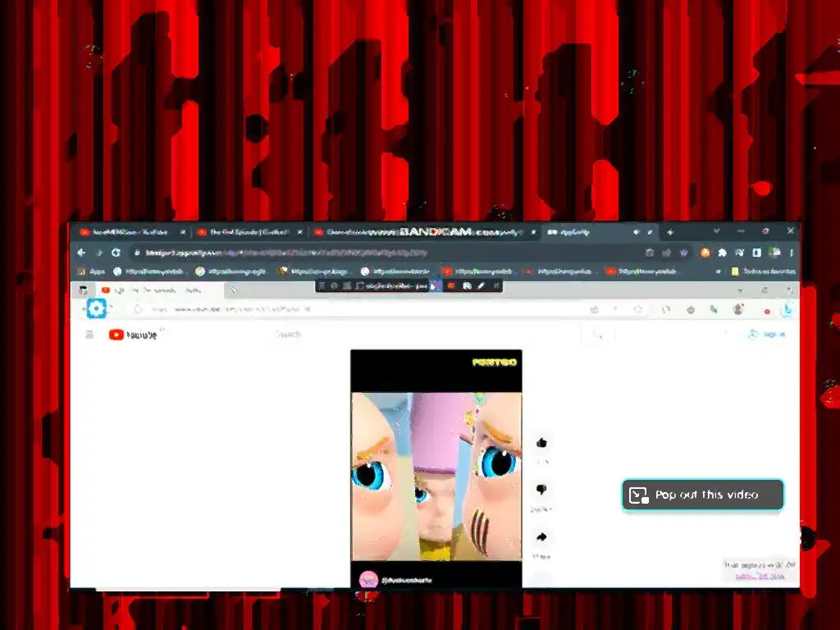Click the blue gear settings icon
The width and height of the screenshot is (840, 630).
pyautogui.click(x=97, y=308)
